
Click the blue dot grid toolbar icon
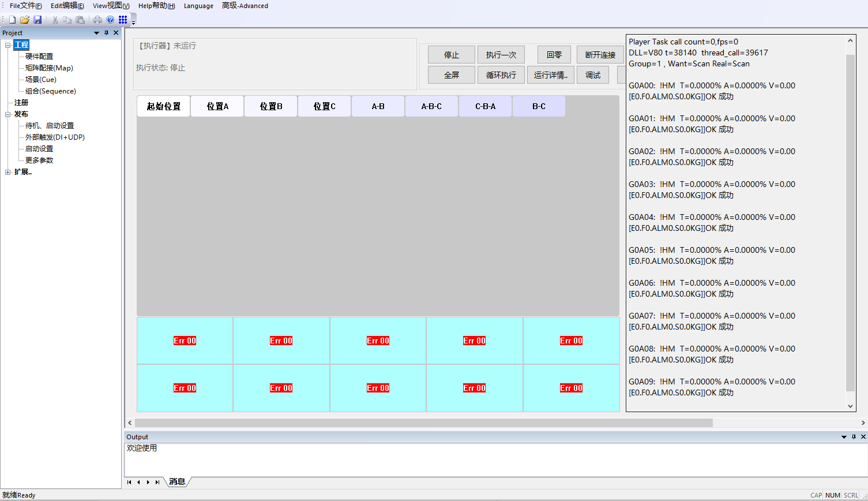[123, 20]
